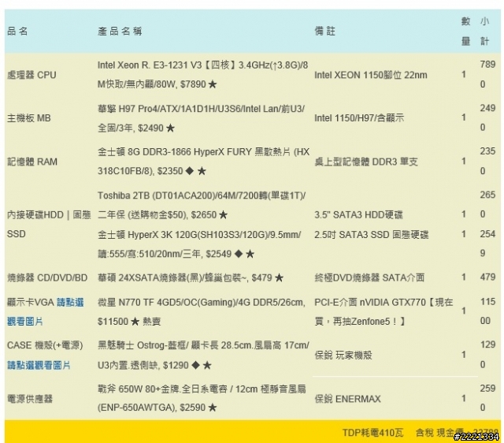Select the 產品名稱 column header

(120, 32)
